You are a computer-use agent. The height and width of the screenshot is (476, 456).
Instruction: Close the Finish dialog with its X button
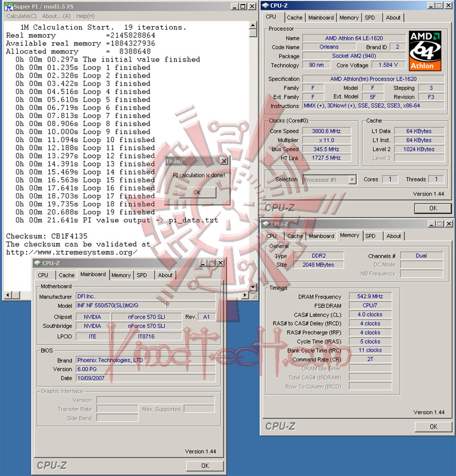point(224,161)
